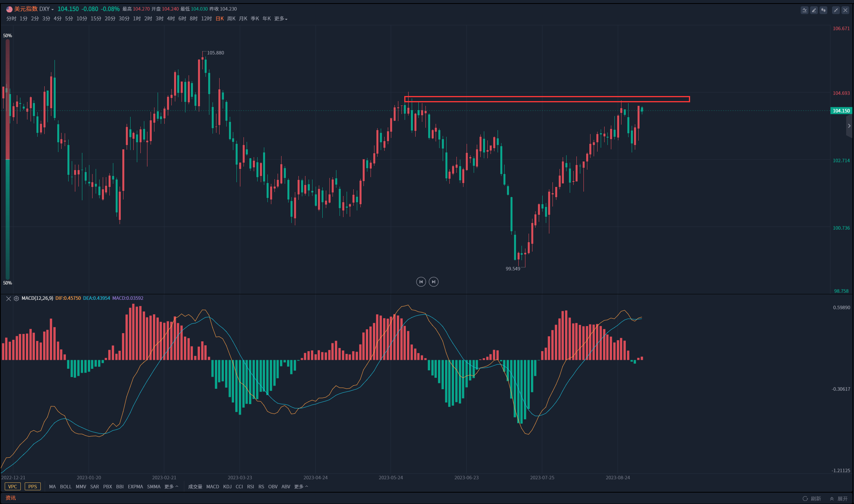Enable the BOLL overlay indicator

point(65,487)
